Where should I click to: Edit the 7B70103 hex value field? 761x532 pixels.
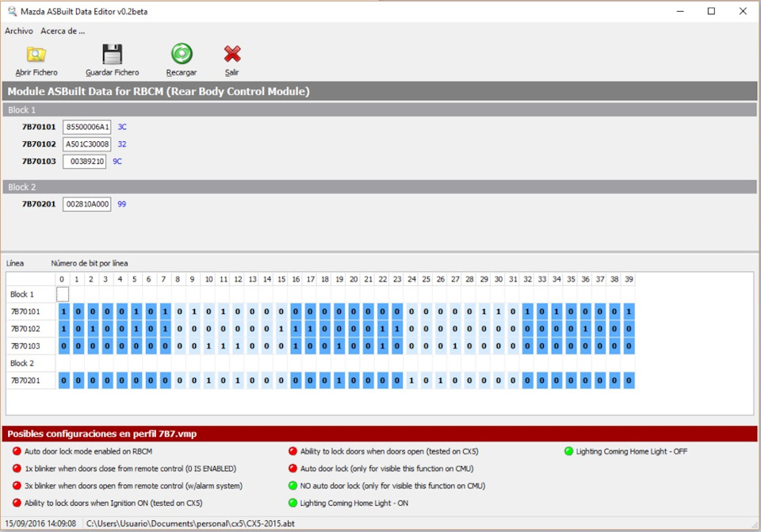coord(85,162)
